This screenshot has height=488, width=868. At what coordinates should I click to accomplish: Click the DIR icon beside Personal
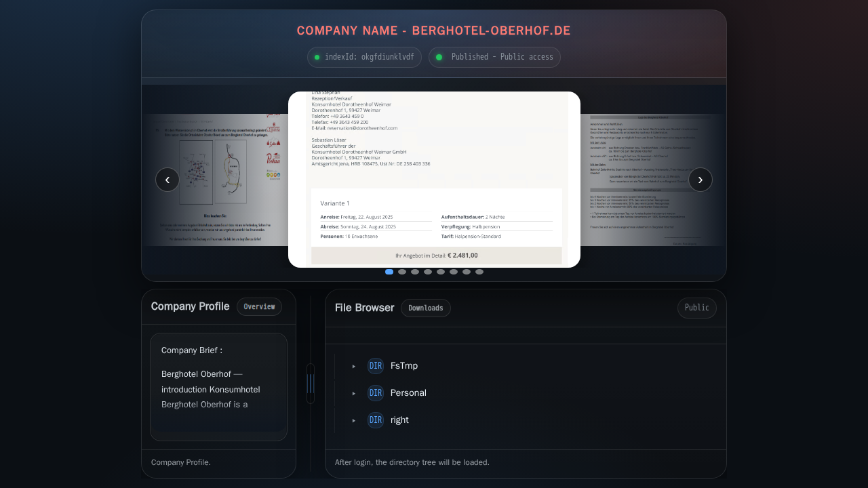point(376,393)
